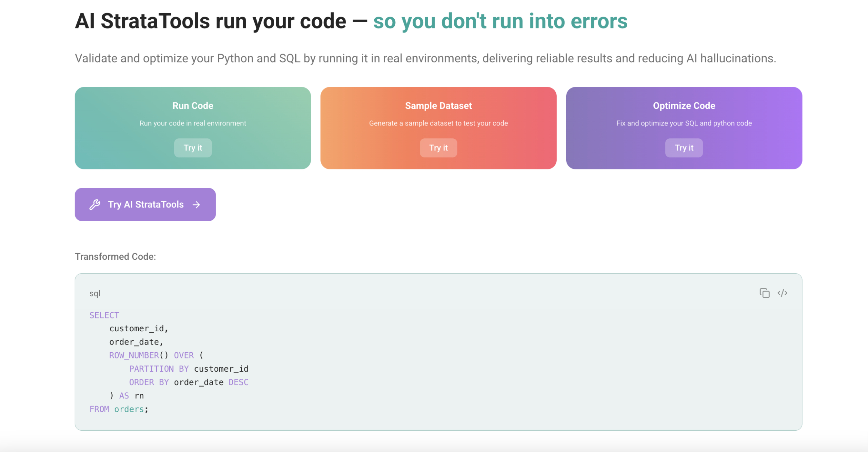Click Try it under Sample Dataset

pyautogui.click(x=438, y=148)
